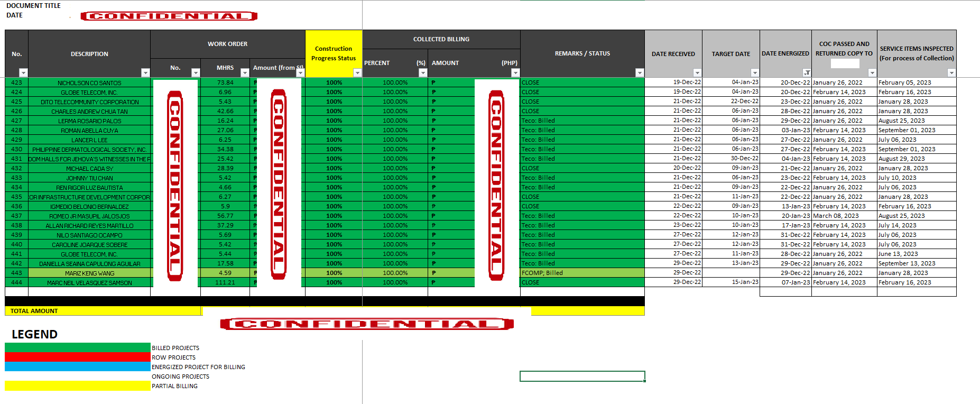Expand the DATE RECEIVED filter dropdown
This screenshot has height=404, width=980.
697,72
